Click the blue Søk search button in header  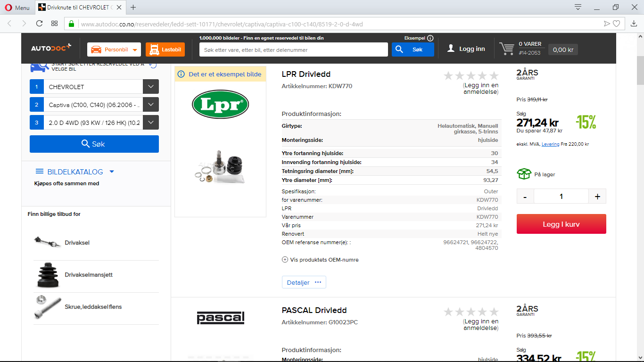tap(413, 49)
